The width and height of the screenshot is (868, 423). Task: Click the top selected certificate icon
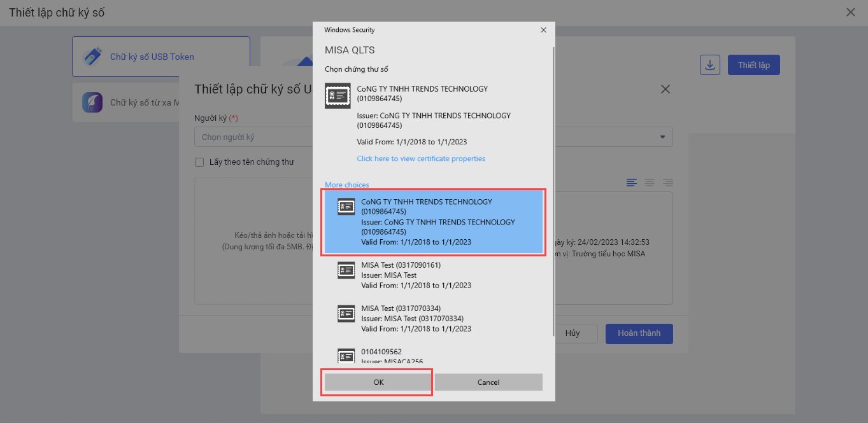(x=338, y=95)
